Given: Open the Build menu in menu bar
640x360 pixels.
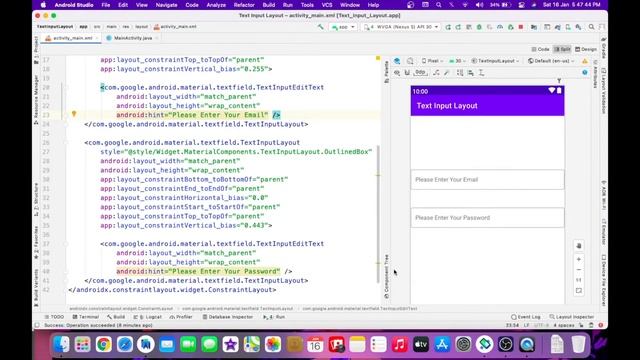Looking at the screenshot, I should click(269, 5).
